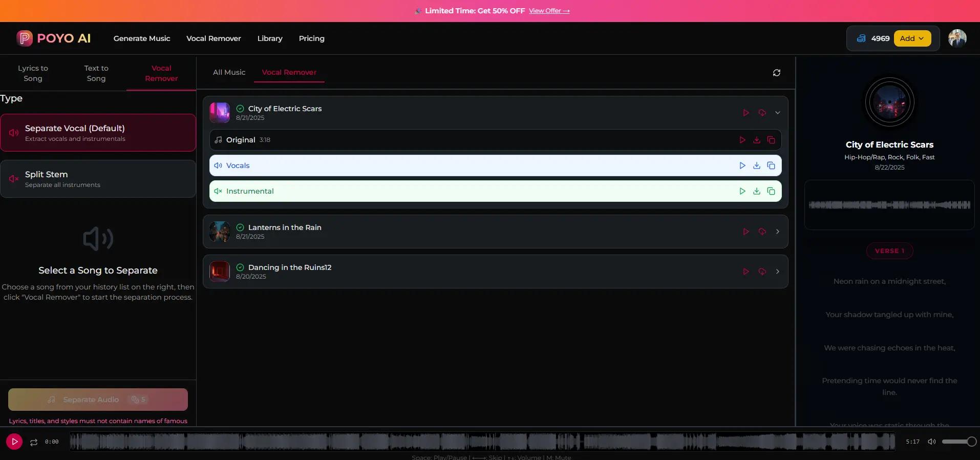This screenshot has height=460, width=980.
Task: Click the Dancing in the Ruins12 title
Action: (x=290, y=267)
